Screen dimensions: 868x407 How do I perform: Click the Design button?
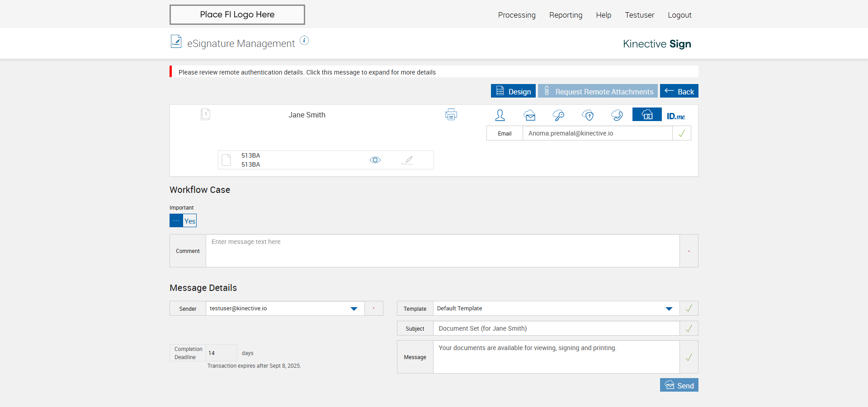513,91
